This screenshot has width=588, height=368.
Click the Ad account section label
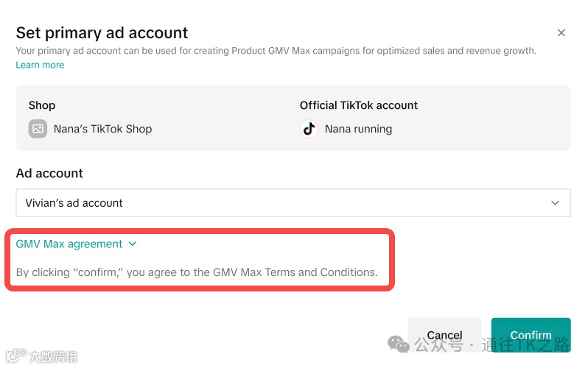click(49, 174)
